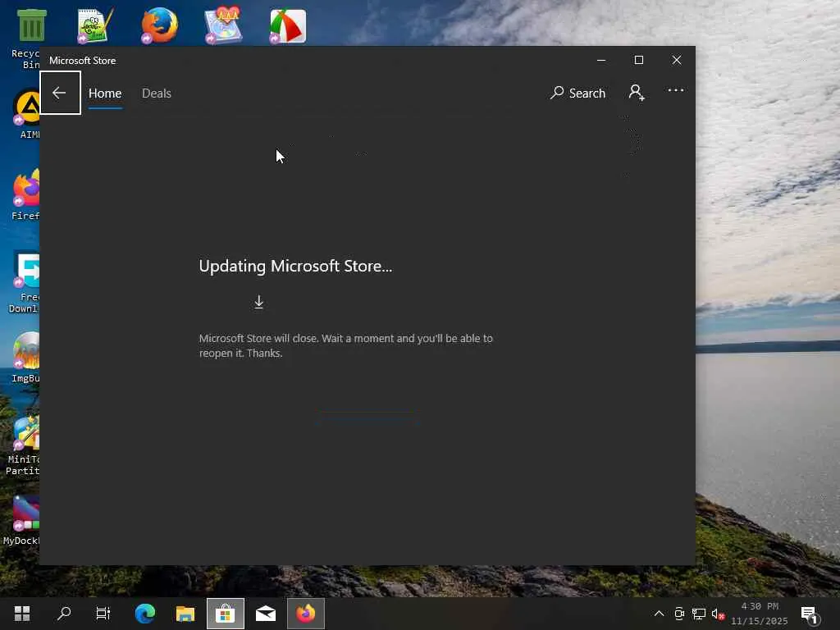
Task: Open Search in Microsoft Store
Action: click(578, 94)
